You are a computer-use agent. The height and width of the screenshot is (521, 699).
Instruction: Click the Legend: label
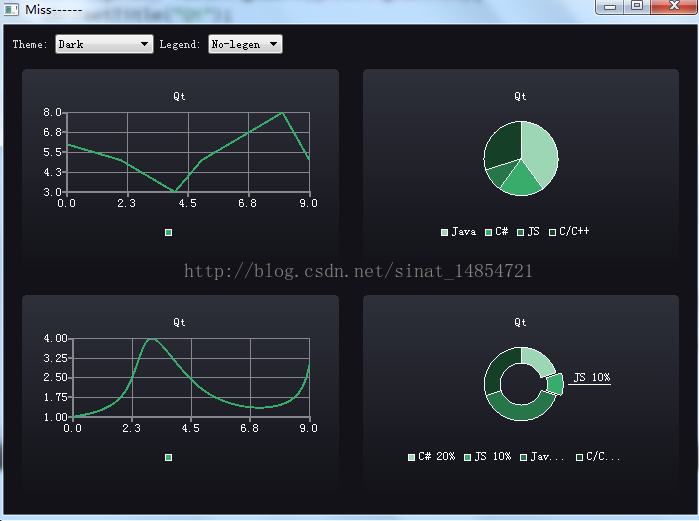(x=180, y=44)
